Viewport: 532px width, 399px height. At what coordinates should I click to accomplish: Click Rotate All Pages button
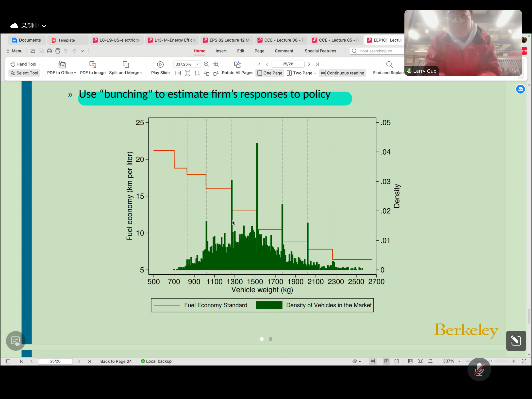237,68
